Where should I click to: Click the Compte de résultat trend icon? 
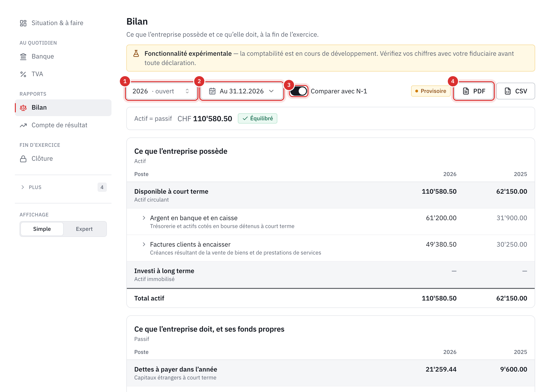click(x=23, y=125)
